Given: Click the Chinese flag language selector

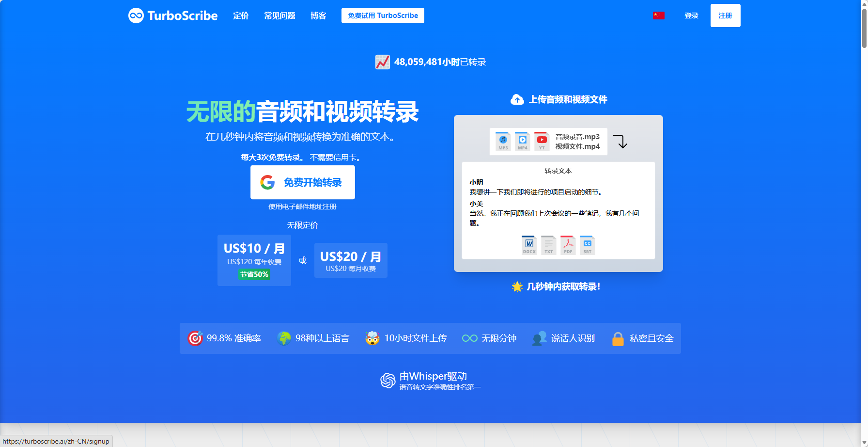Looking at the screenshot, I should pos(658,16).
